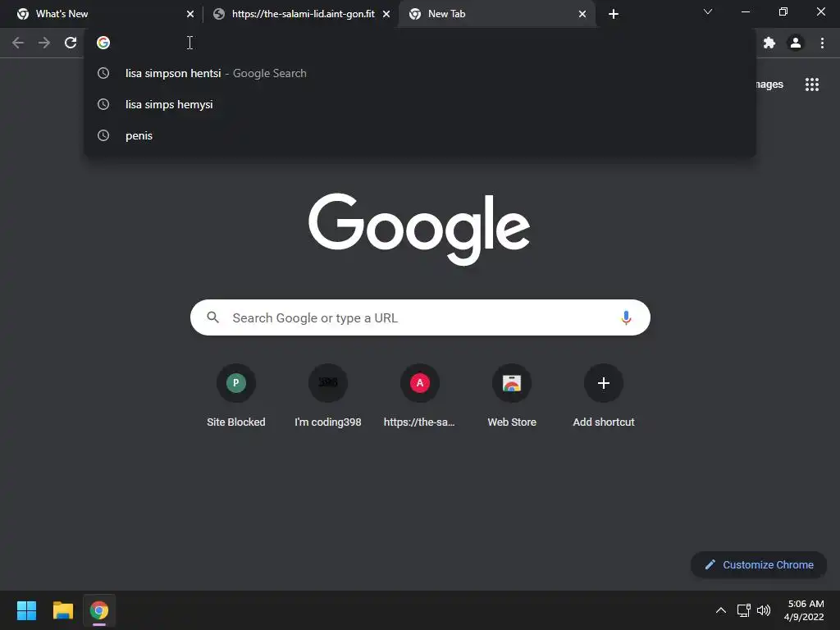Screen dimensions: 840x630
Task: Open the Extensions puzzle icon
Action: [769, 43]
